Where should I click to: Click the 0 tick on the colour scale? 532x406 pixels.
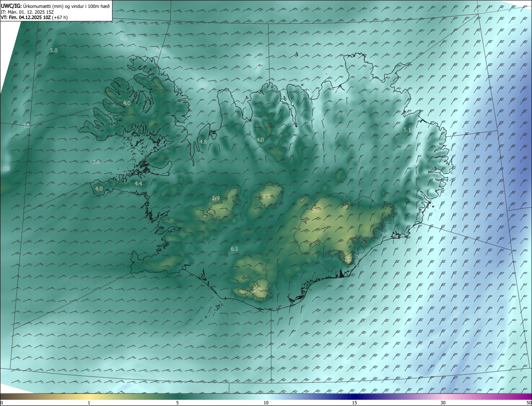[2, 403]
